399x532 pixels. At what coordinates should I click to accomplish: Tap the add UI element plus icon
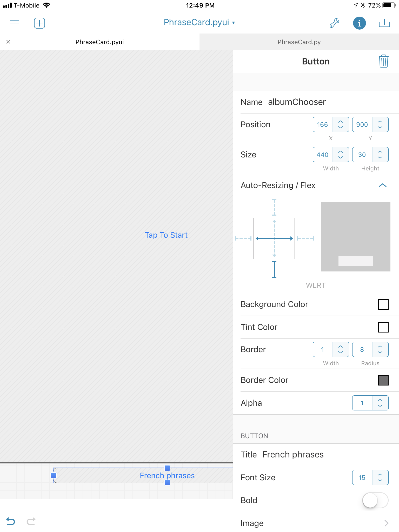click(39, 23)
